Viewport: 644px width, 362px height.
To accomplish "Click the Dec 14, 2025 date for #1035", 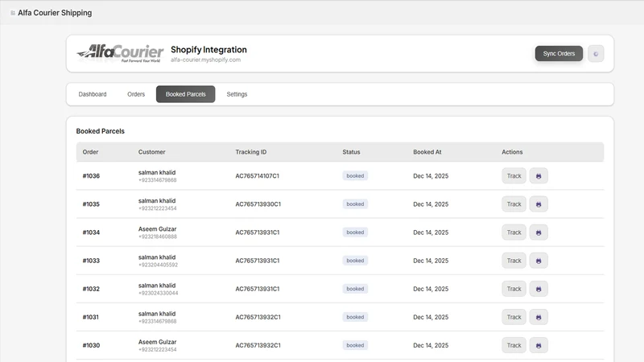I will click(x=431, y=204).
